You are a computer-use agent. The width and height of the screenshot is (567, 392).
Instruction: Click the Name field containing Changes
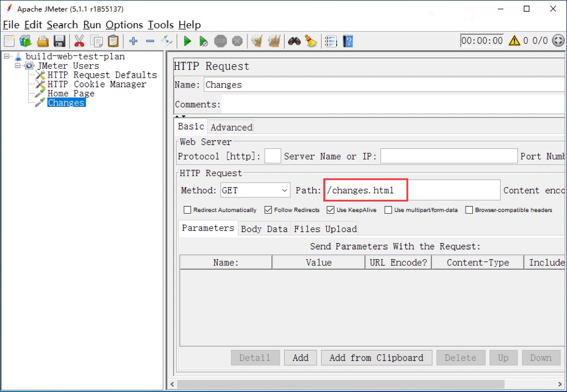[385, 85]
